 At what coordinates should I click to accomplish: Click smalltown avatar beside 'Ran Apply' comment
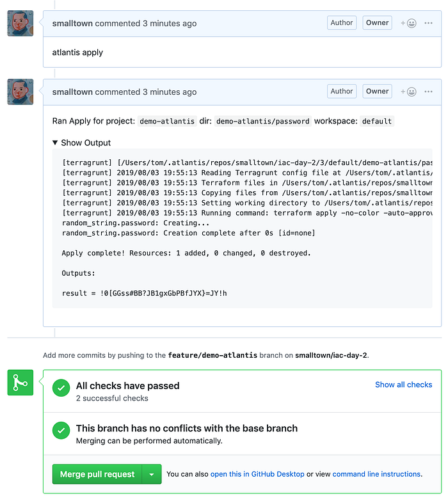(x=20, y=92)
